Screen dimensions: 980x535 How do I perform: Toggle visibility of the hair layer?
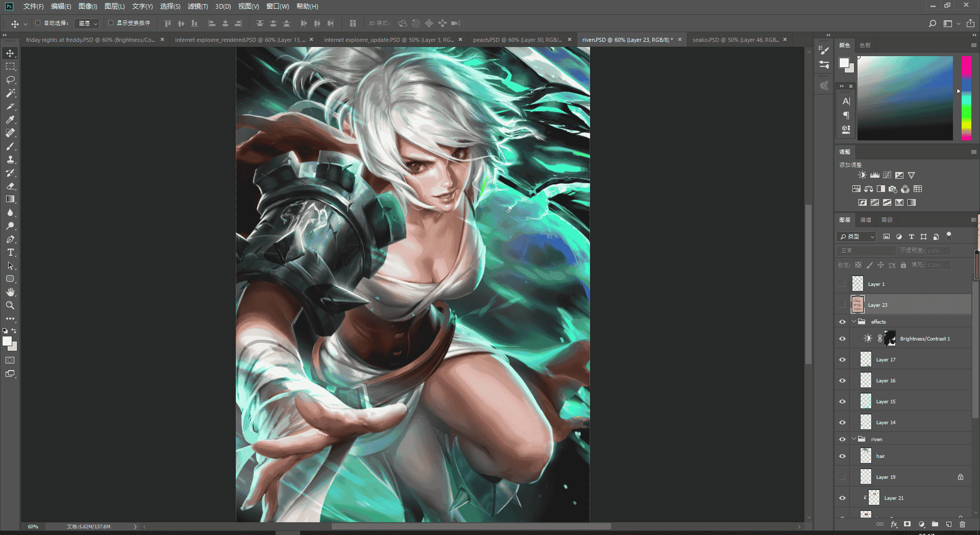point(842,456)
